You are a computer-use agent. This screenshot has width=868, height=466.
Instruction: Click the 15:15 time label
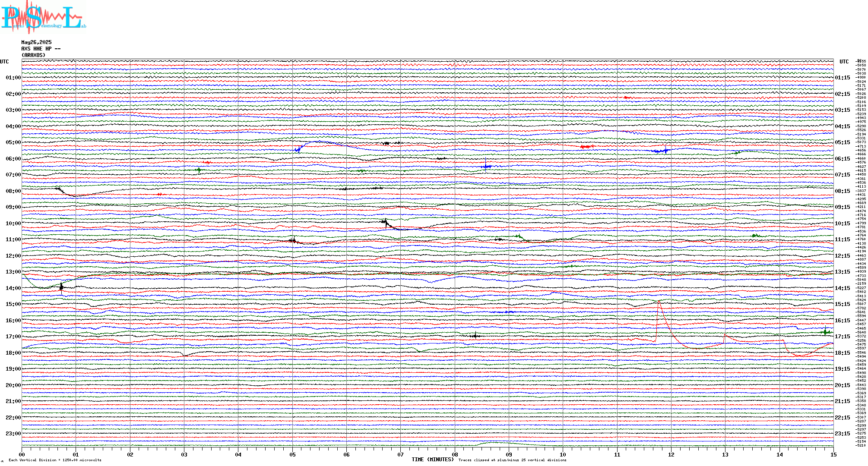point(843,304)
